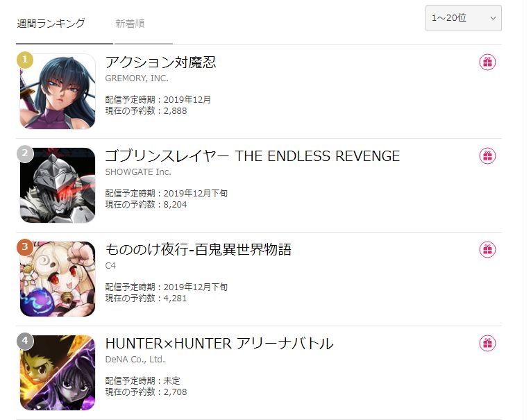This screenshot has width=531, height=420.
Task: Click gift icon for ゴブリンスレイヤー
Action: [x=487, y=156]
